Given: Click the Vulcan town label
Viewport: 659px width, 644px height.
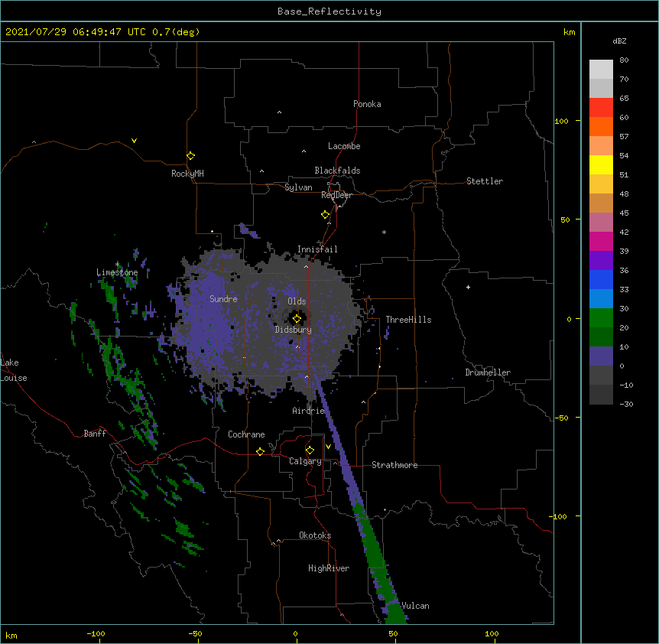Looking at the screenshot, I should 415,606.
